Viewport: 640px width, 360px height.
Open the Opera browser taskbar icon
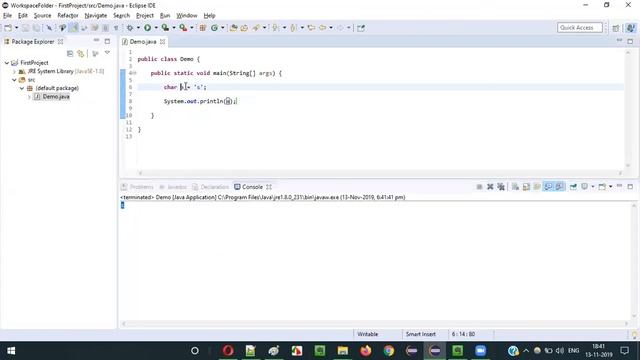coord(228,351)
